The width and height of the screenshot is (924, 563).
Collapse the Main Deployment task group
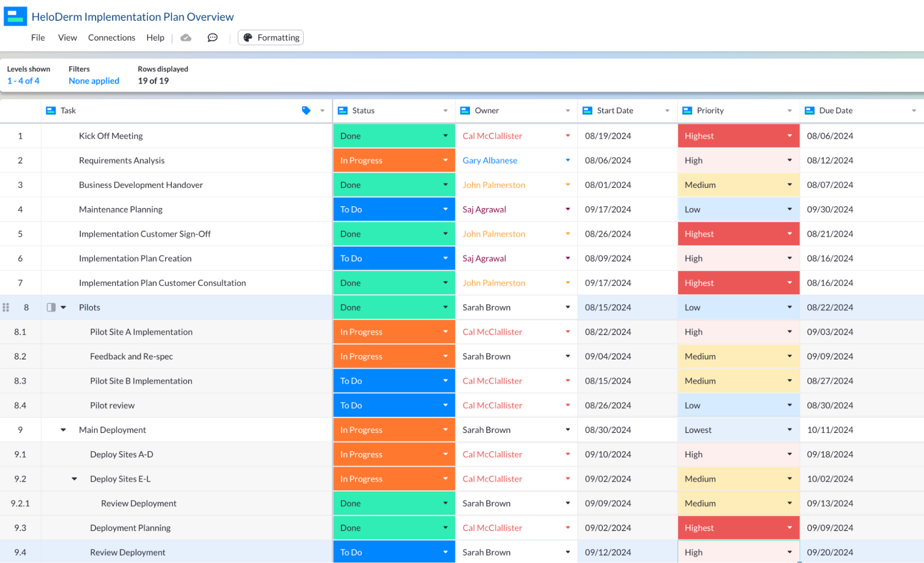[x=63, y=430]
